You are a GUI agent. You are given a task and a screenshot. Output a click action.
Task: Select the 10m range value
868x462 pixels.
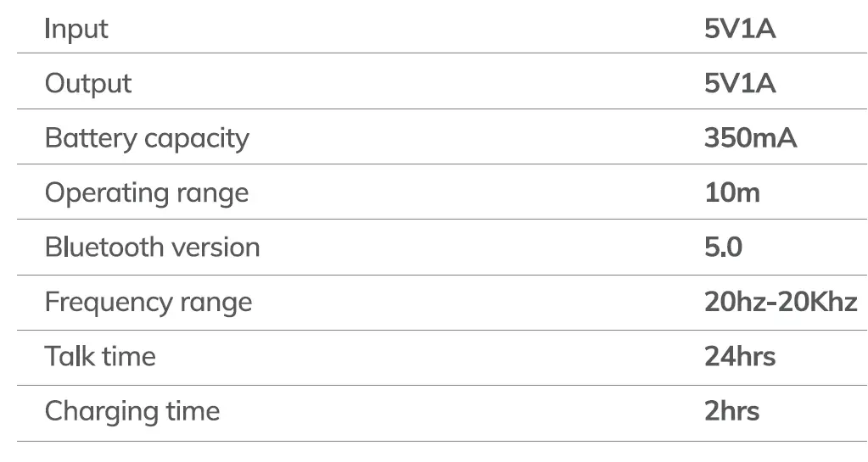tap(732, 193)
